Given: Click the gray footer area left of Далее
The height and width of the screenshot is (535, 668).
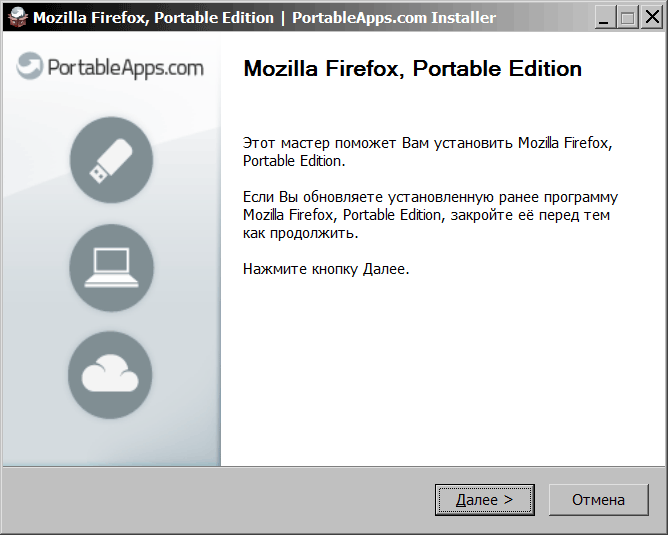Looking at the screenshot, I should [220, 499].
